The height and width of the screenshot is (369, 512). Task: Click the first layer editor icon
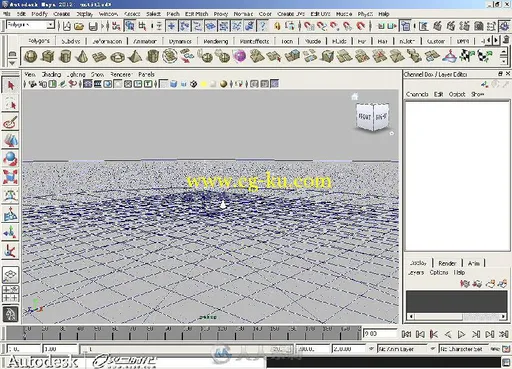pos(465,283)
